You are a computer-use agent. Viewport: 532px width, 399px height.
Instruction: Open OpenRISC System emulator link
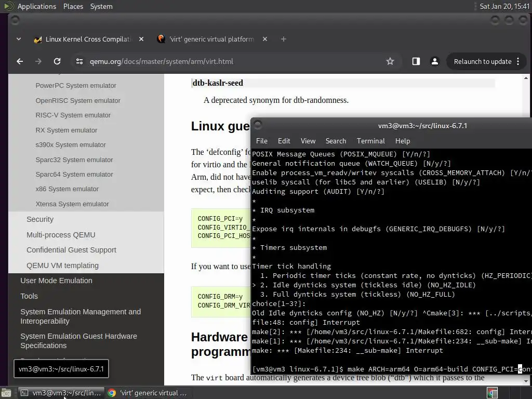tap(78, 100)
